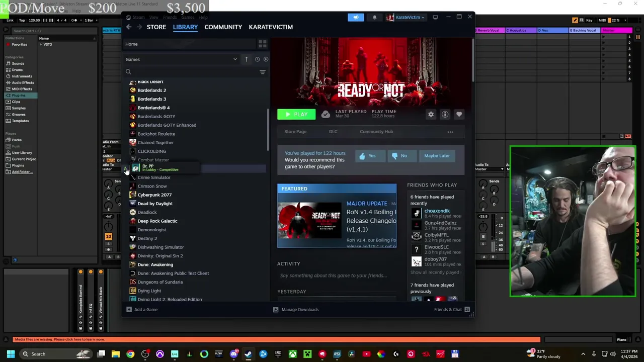Open Samples category in Ableton browser
This screenshot has width=644, height=362.
[x=19, y=108]
